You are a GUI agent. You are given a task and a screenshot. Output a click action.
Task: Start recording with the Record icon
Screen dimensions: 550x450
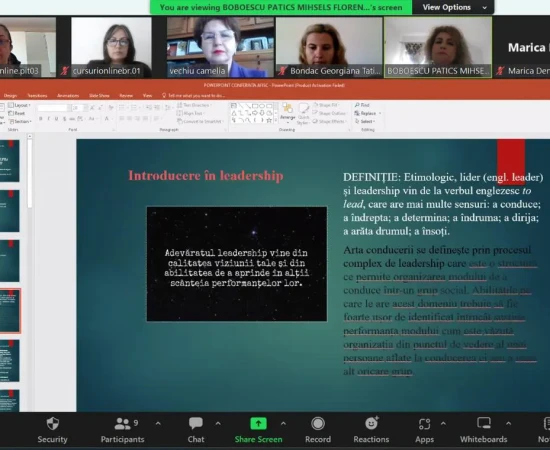[318, 424]
